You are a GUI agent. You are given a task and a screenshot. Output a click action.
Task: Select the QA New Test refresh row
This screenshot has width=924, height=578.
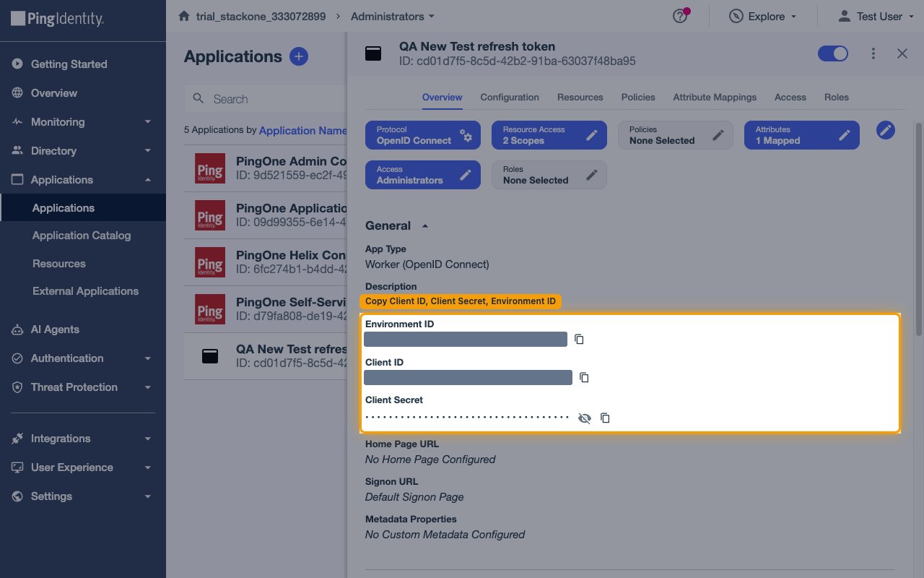(266, 356)
